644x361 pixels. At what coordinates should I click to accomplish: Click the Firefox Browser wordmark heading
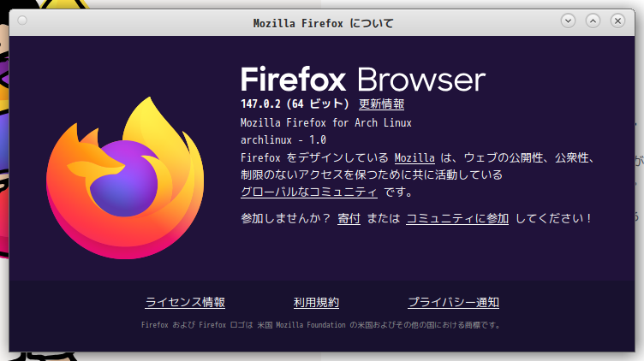click(363, 80)
